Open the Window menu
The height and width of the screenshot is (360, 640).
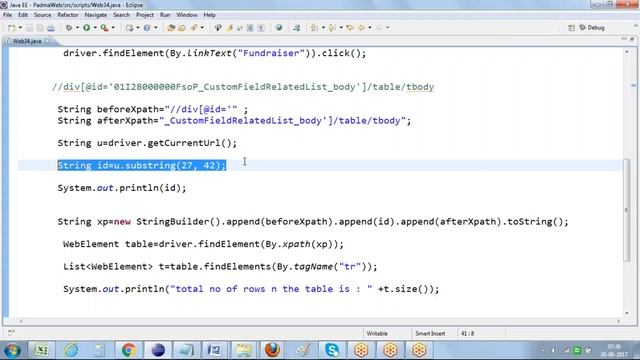[187, 15]
